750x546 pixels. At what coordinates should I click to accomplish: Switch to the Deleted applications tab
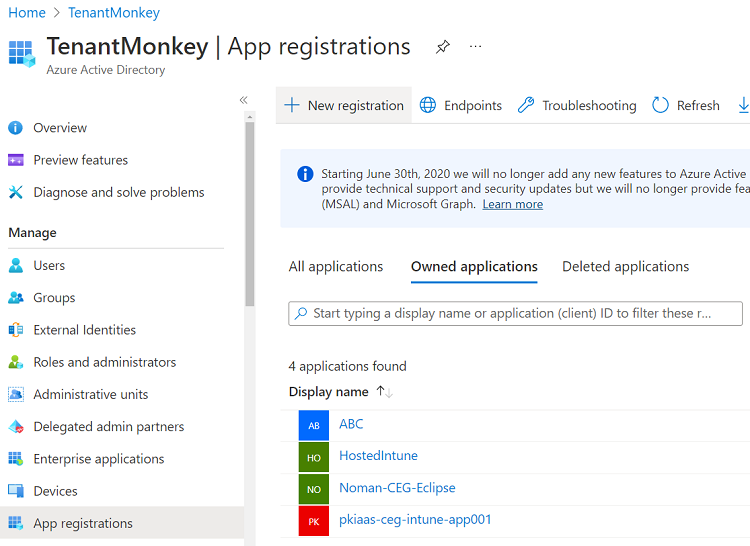[625, 267]
